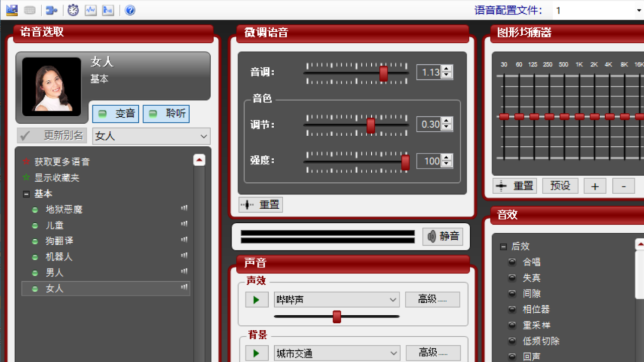
Task: Click the MorphVOX app icon at the toolbar's left
Action: [12, 10]
